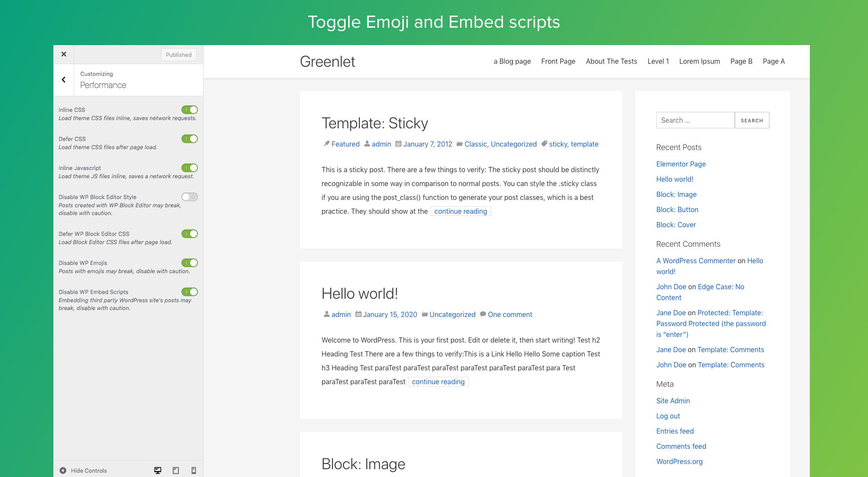
Task: Click the January 7, 2012 date link
Action: pyautogui.click(x=427, y=144)
